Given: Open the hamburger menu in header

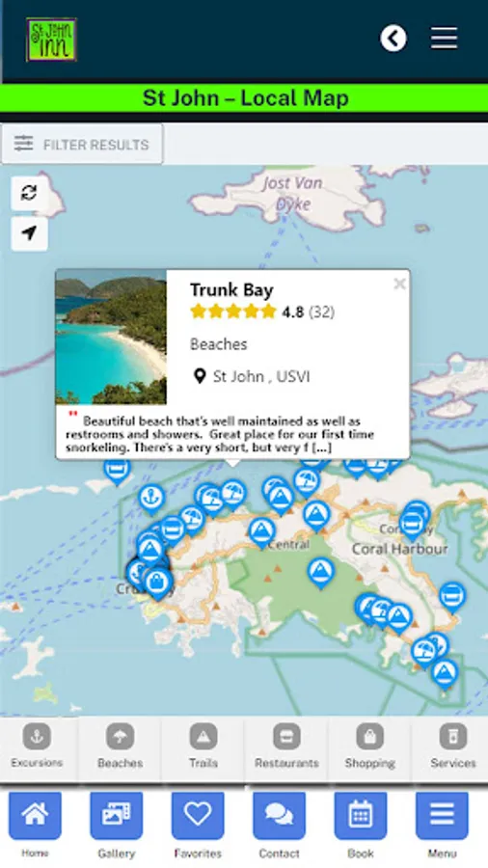Looking at the screenshot, I should point(445,39).
